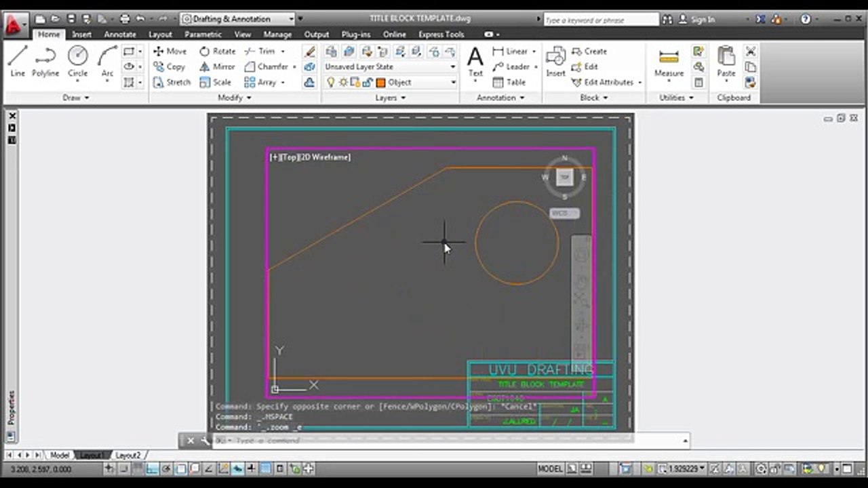This screenshot has width=868, height=488.
Task: Switch to the Insert ribbon tab
Action: [x=81, y=35]
